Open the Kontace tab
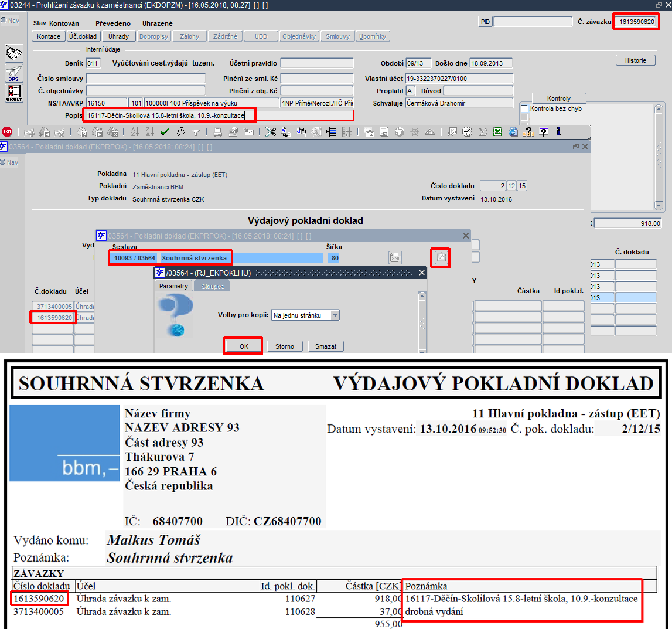672x629 pixels. [x=49, y=36]
